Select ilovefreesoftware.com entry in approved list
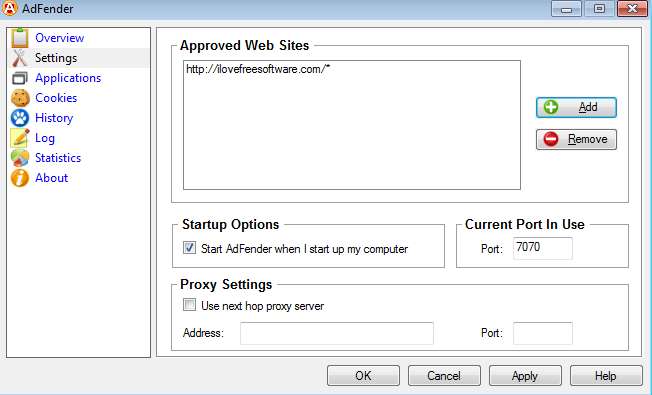Image resolution: width=652 pixels, height=395 pixels. pos(258,69)
